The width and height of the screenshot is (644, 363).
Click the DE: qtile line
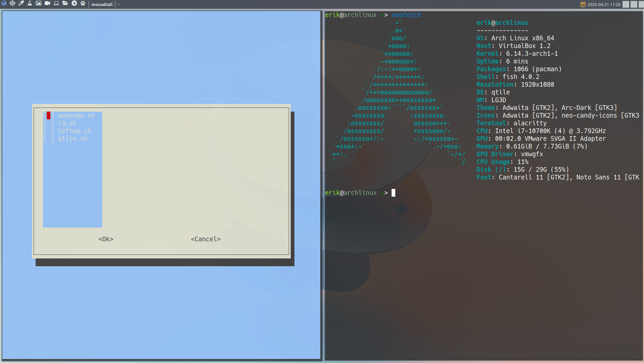(493, 92)
